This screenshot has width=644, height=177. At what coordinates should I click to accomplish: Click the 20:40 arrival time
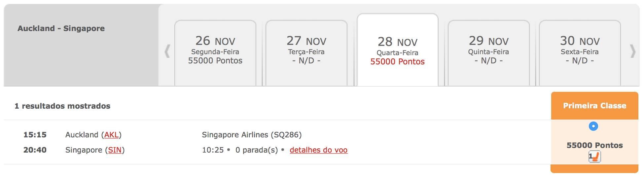tap(35, 150)
